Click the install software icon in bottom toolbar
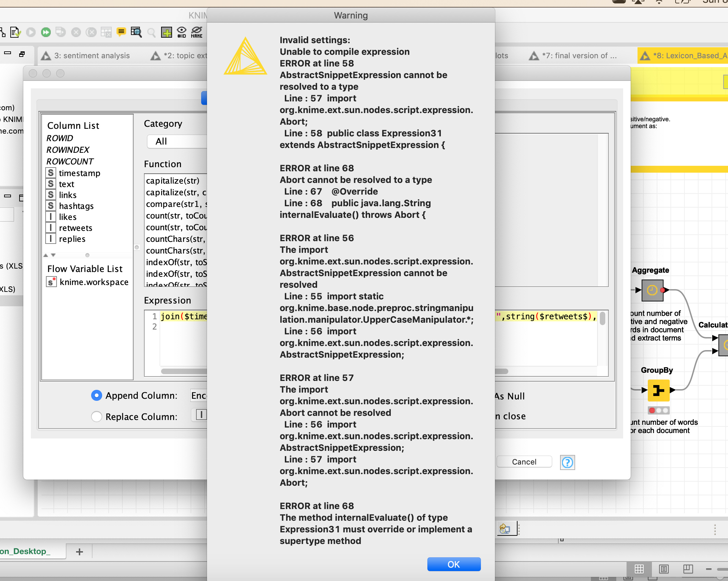This screenshot has height=581, width=728. (x=505, y=529)
